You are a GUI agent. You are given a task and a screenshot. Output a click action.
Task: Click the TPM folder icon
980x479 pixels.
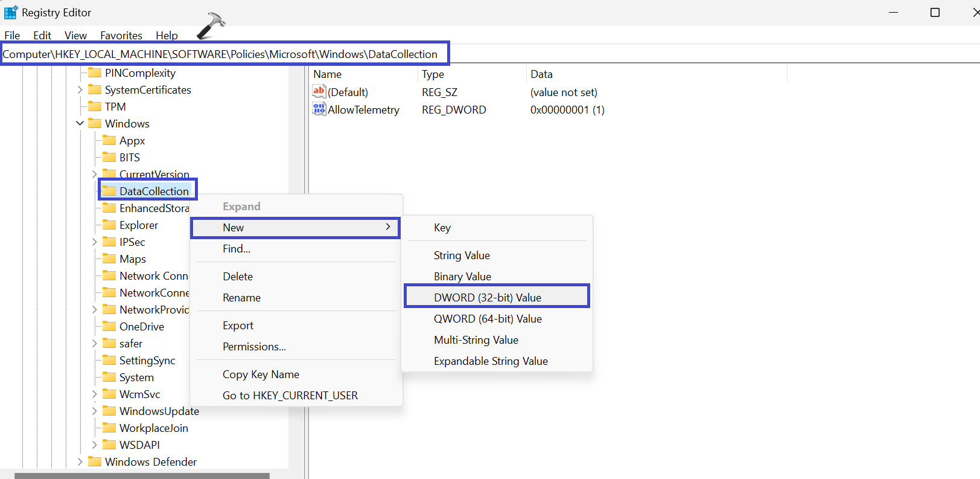click(x=95, y=107)
